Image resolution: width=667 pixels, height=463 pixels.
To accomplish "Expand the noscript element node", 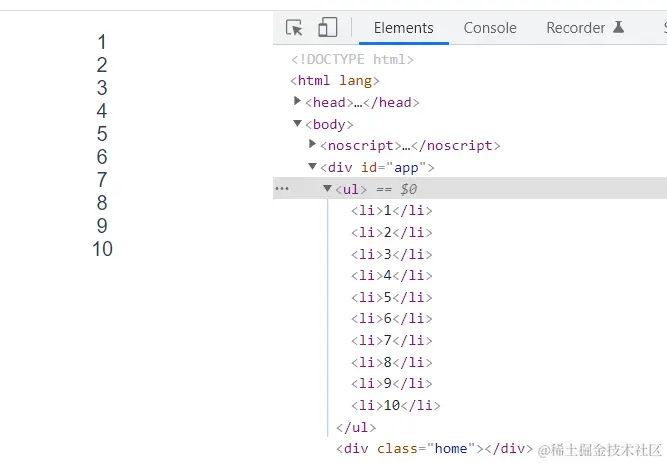I will click(x=313, y=145).
